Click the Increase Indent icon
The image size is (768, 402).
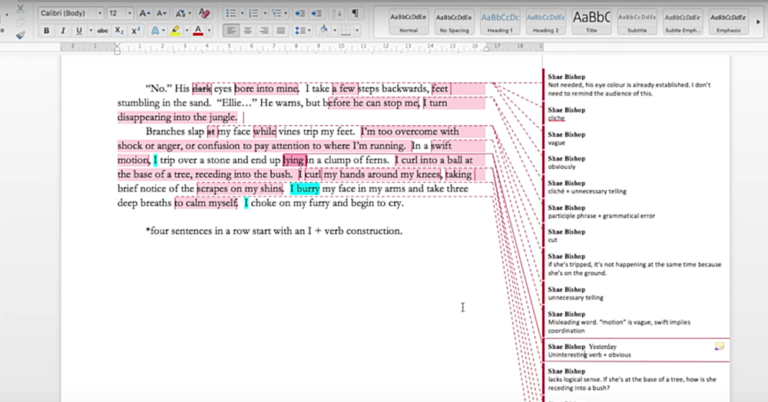(316, 13)
